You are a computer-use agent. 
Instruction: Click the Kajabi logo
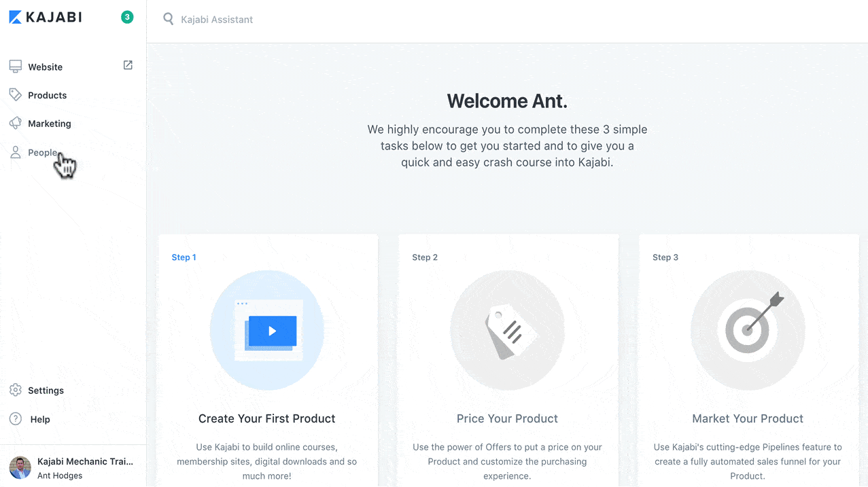pos(45,17)
